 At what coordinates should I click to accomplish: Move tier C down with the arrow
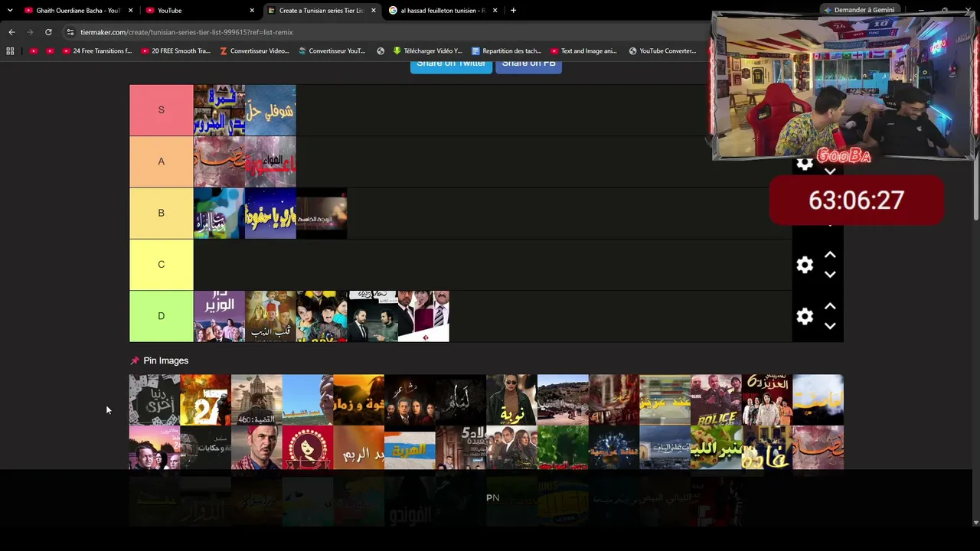pos(830,274)
